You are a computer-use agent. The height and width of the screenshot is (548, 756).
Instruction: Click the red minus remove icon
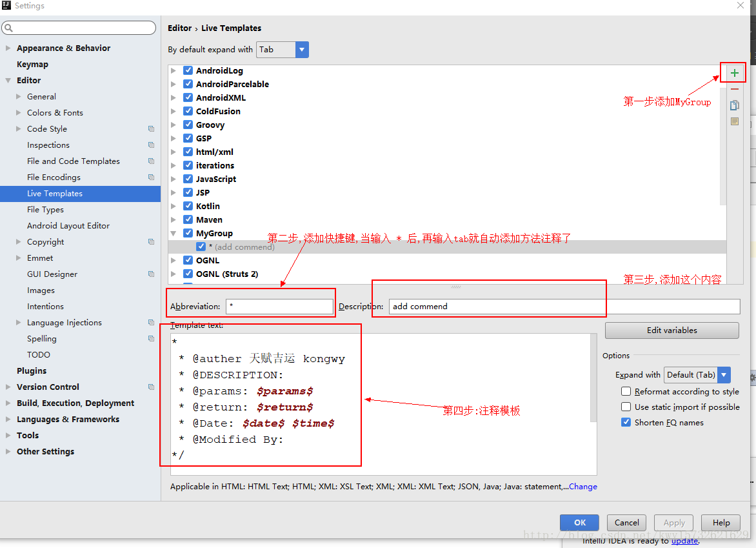tap(734, 89)
